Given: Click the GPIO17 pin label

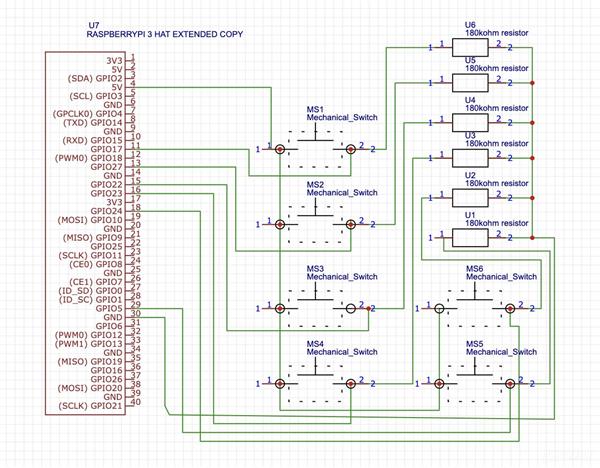Looking at the screenshot, I should 106,149.
